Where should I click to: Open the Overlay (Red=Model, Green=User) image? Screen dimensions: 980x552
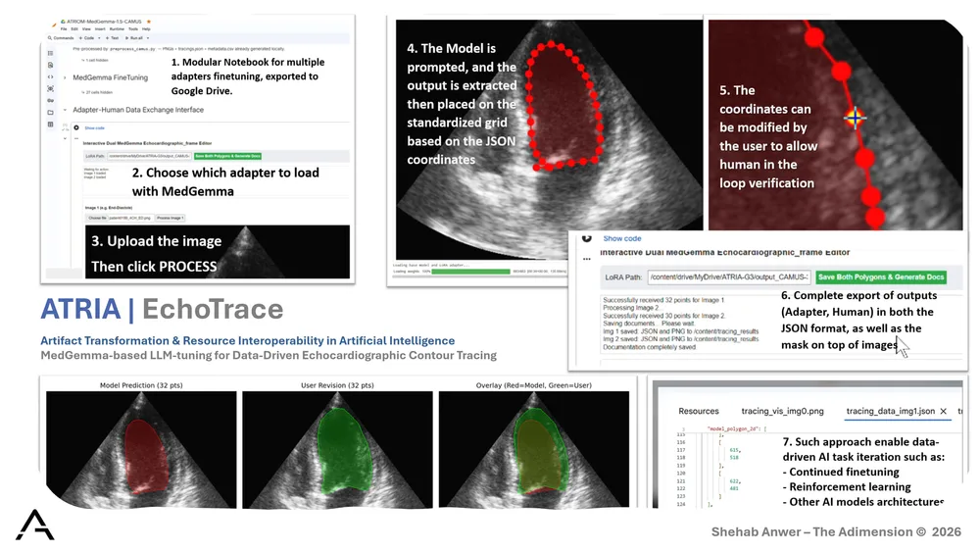point(534,449)
